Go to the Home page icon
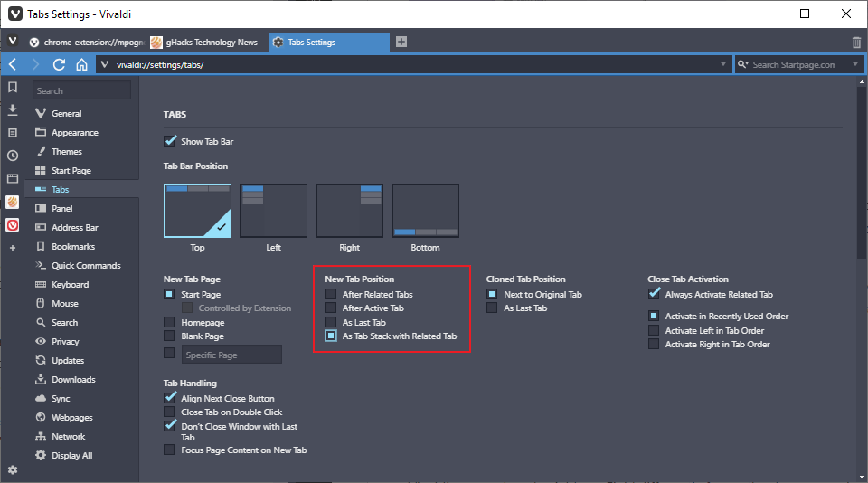Viewport: 868px width, 483px height. (81, 65)
